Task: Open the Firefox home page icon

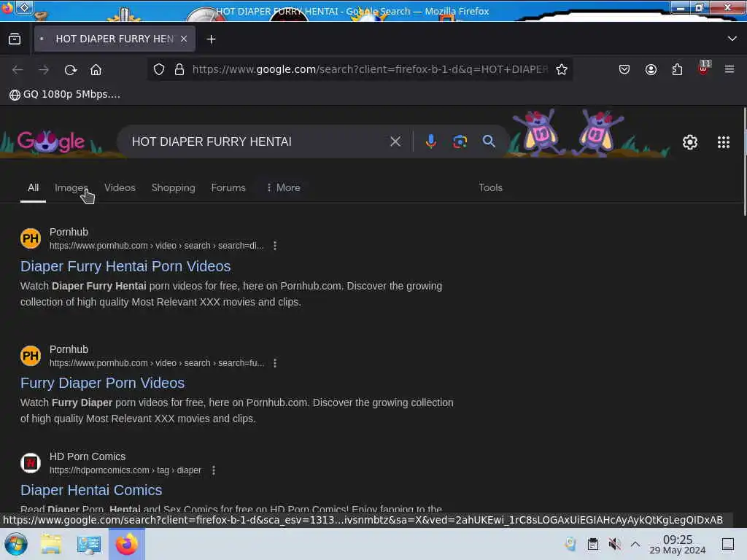Action: [96, 70]
